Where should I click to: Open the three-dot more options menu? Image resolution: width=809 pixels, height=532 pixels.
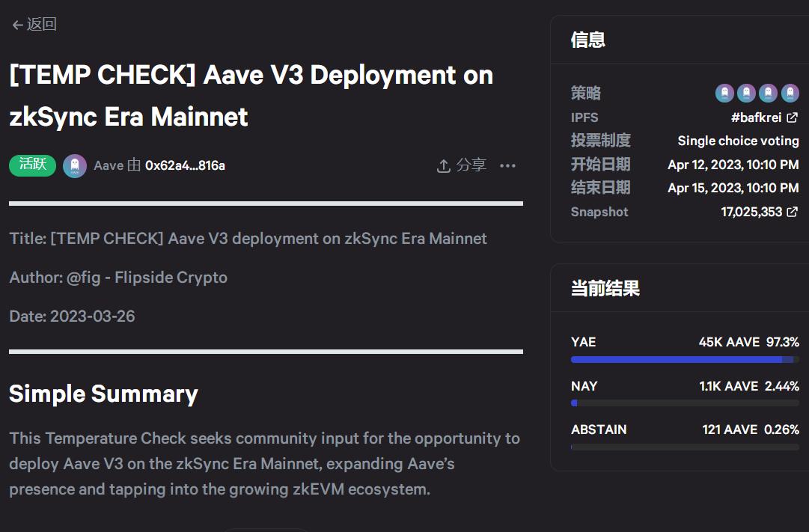508,165
